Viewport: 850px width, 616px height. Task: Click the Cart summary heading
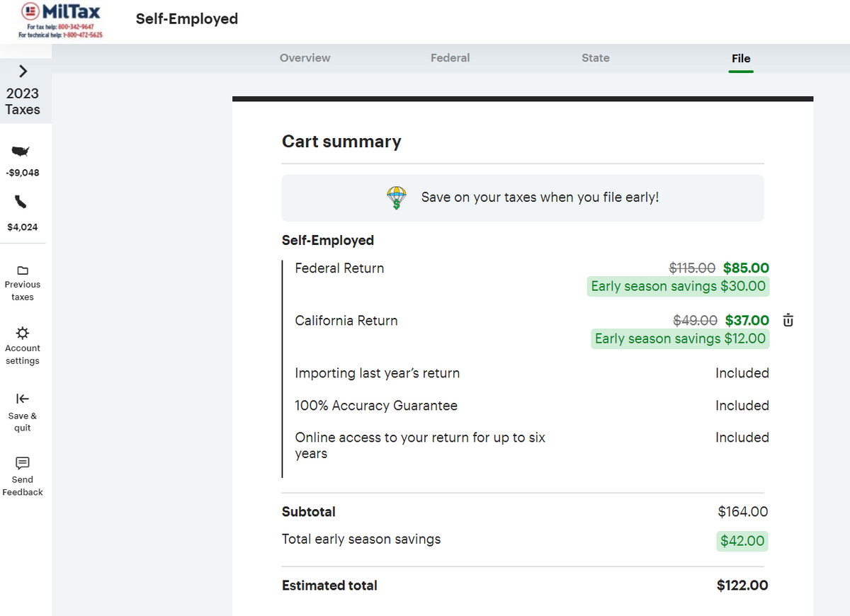click(x=341, y=142)
